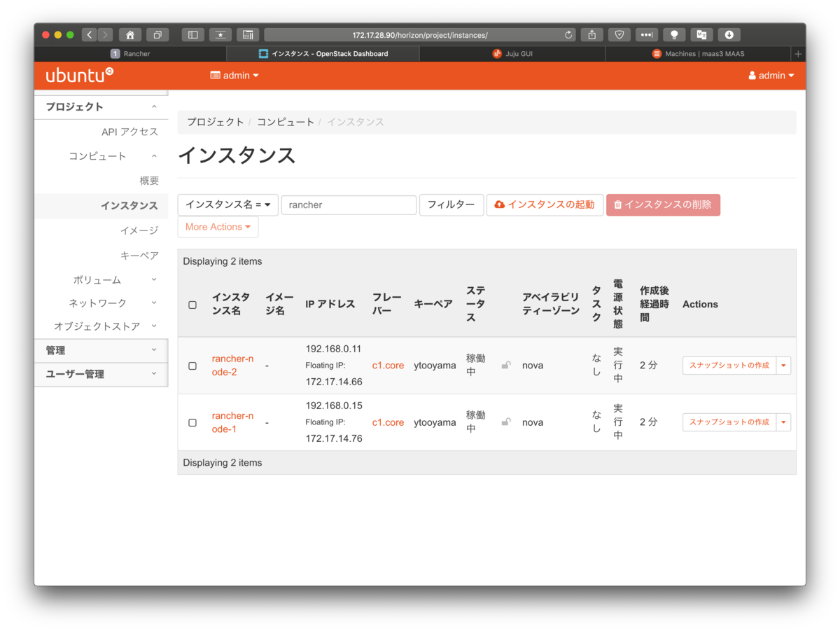Check the rancher-node-1 row checkbox

coord(192,422)
